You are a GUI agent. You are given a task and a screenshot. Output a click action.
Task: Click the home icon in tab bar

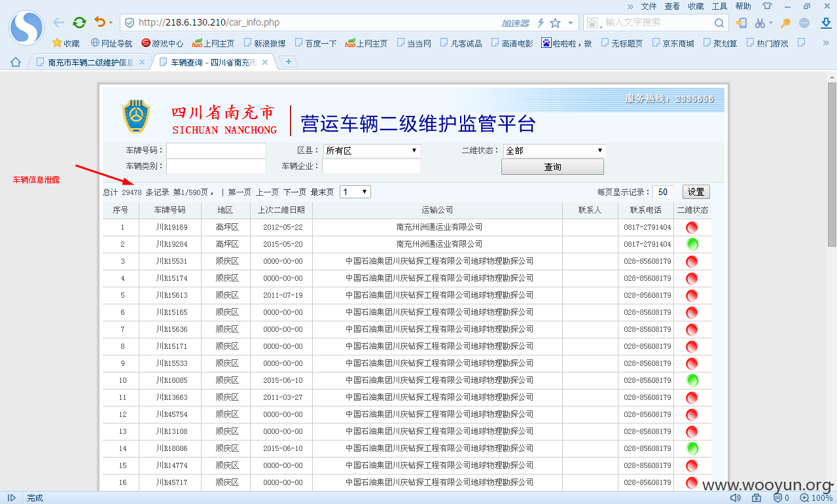[x=16, y=62]
